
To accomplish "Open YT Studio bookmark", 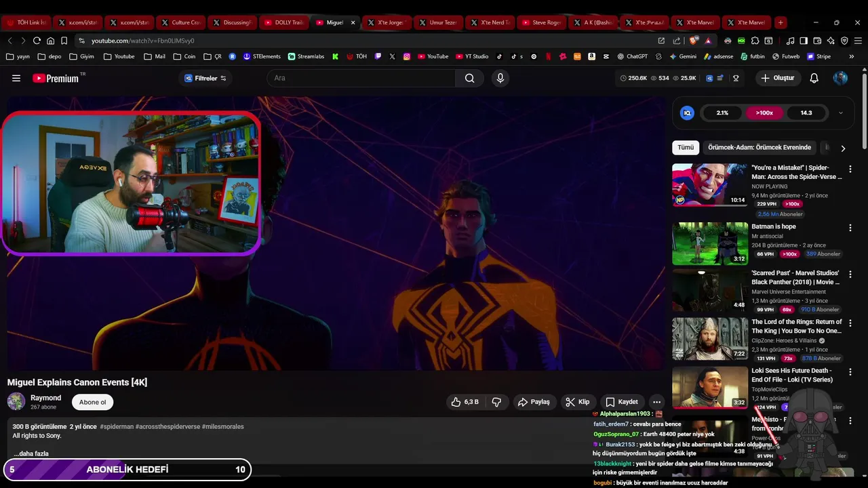I will coord(471,56).
